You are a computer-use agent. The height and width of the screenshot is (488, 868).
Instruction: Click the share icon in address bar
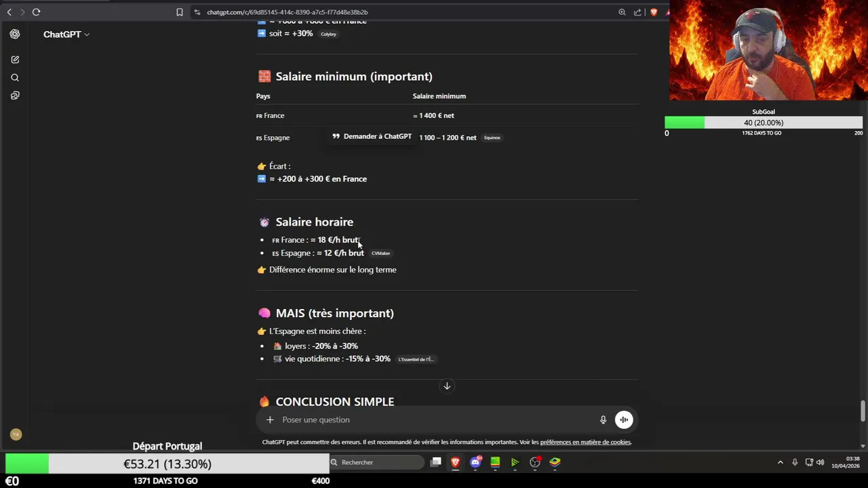tap(637, 12)
